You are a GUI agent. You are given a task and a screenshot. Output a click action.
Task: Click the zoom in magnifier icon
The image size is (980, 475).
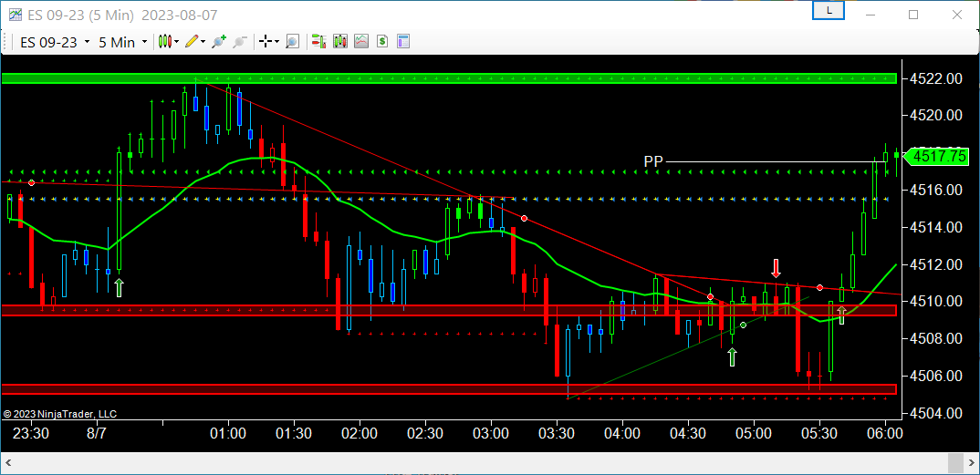[x=219, y=42]
